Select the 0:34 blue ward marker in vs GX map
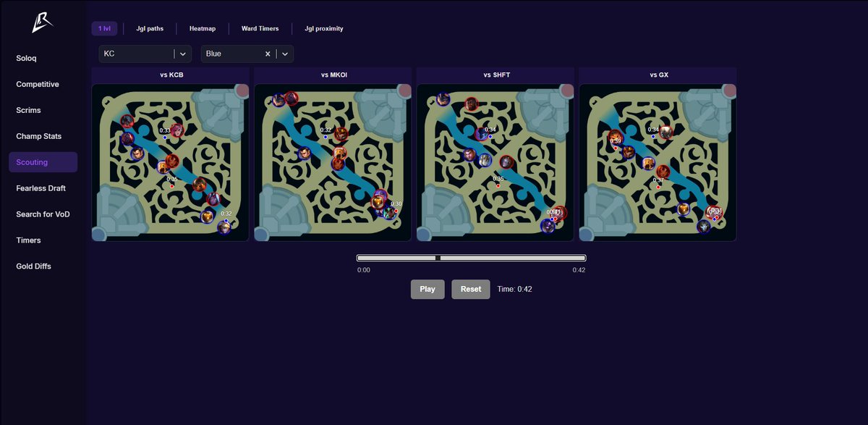 [x=653, y=136]
